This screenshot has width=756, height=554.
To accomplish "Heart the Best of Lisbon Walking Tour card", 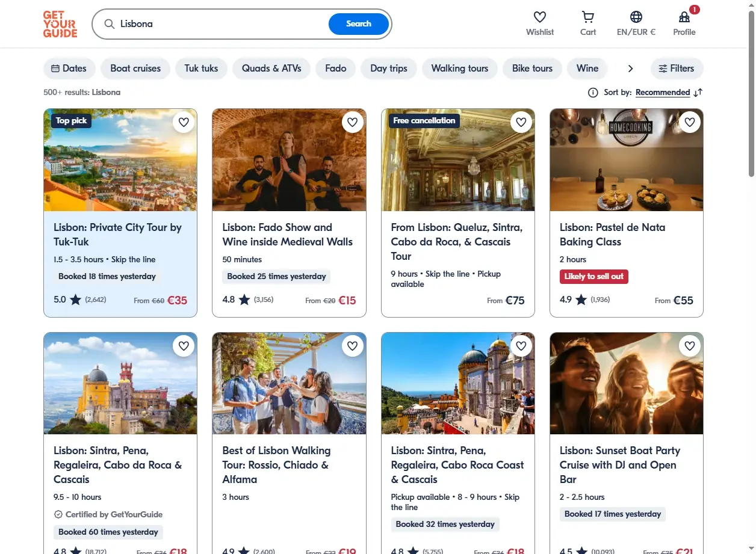I will tap(353, 346).
